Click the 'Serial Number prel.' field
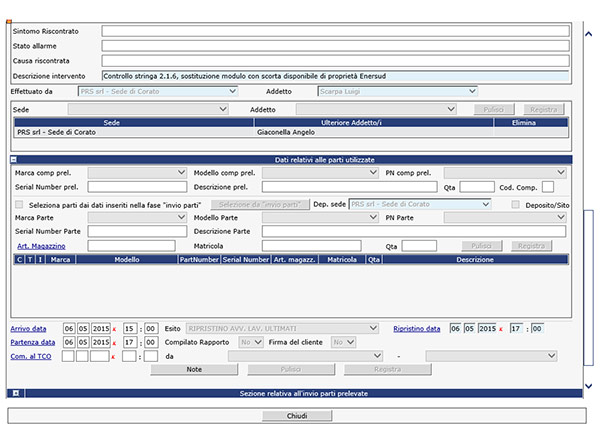This screenshot has width=600, height=436. click(137, 187)
